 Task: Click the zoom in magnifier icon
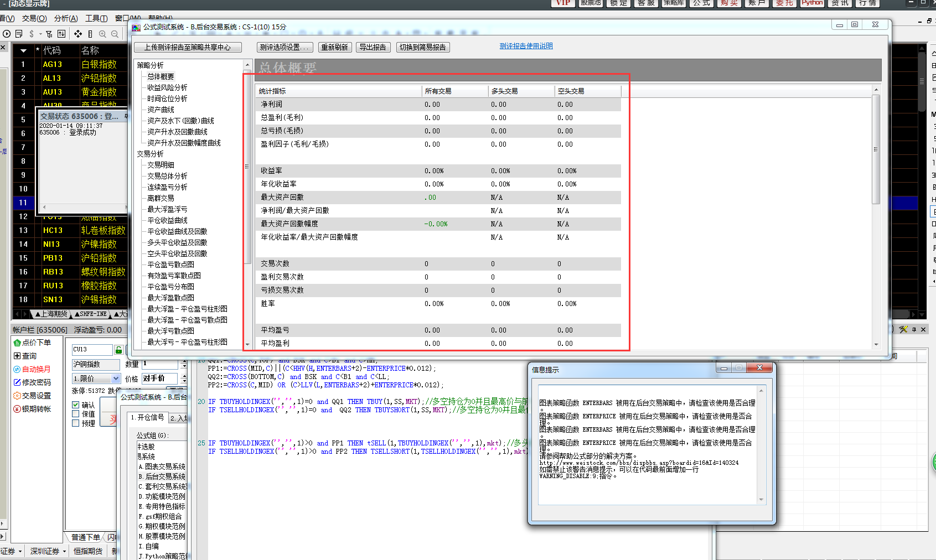pyautogui.click(x=102, y=34)
